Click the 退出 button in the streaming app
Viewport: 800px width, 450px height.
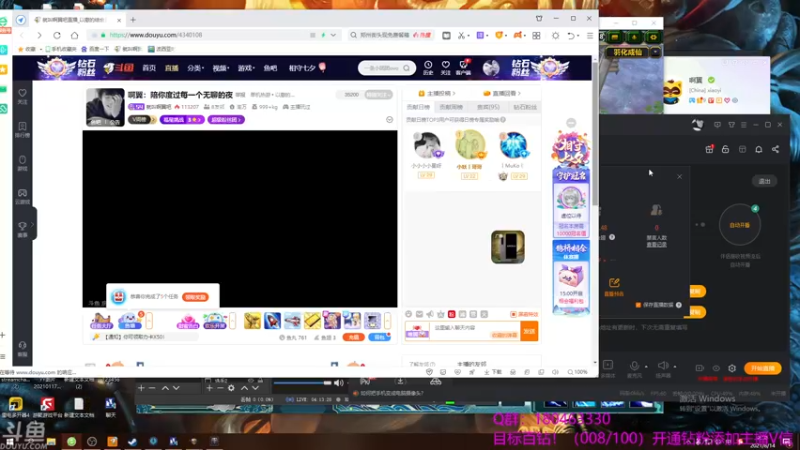point(764,181)
